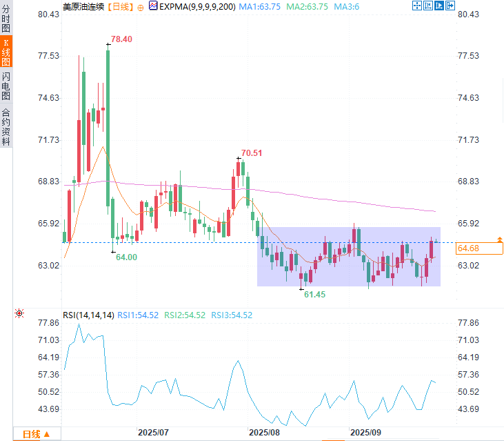Click the EXPMA(9,9,9,9,200) indicator label

(197, 7)
